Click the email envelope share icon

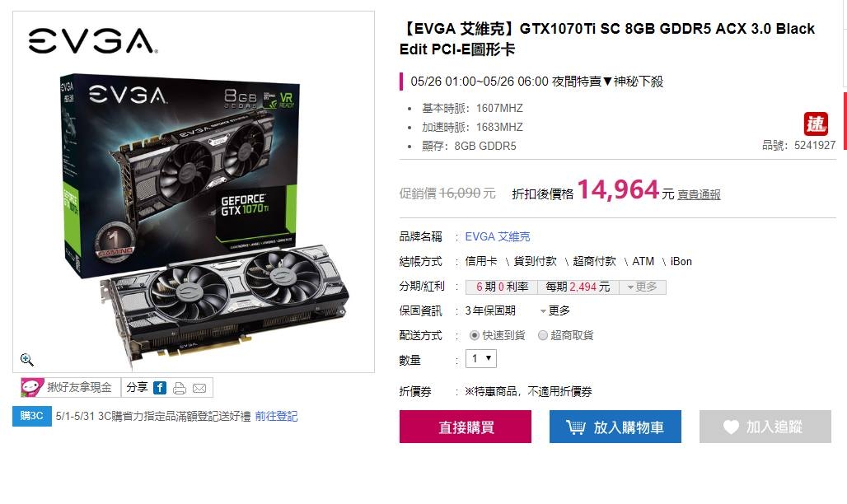199,388
